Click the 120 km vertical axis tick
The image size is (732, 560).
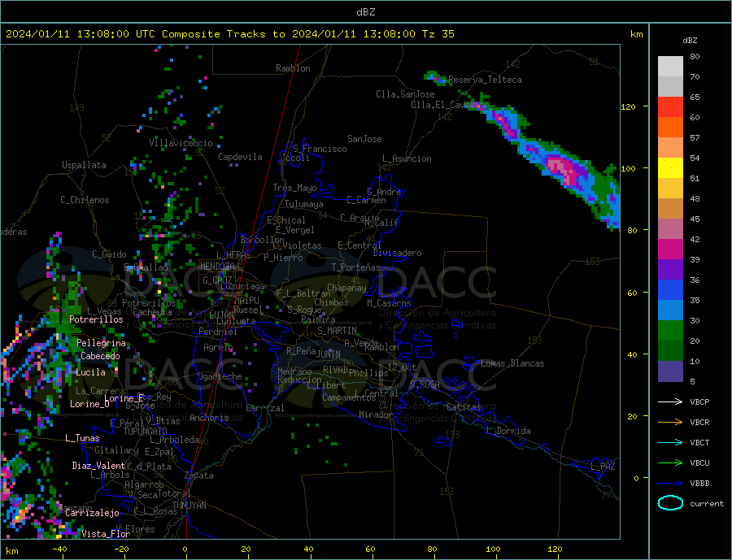click(x=628, y=106)
